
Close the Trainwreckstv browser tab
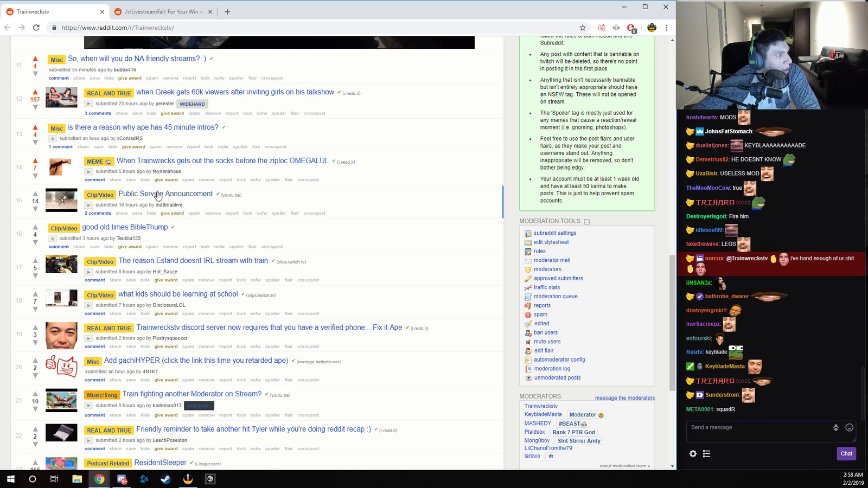102,12
